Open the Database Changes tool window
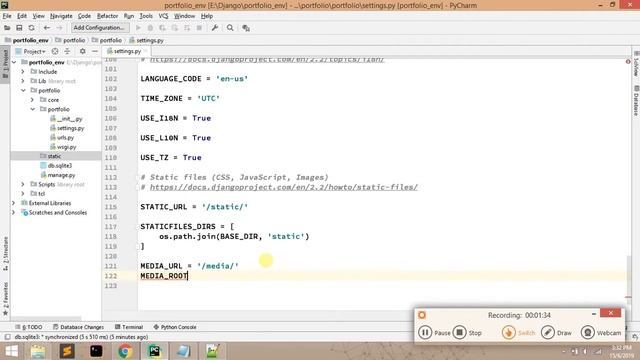 tap(78, 327)
